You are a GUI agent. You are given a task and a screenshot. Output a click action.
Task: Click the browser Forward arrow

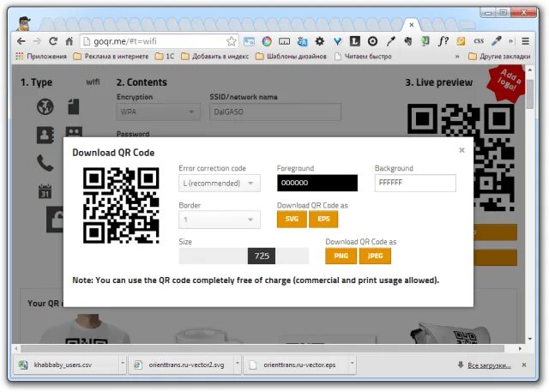click(37, 41)
